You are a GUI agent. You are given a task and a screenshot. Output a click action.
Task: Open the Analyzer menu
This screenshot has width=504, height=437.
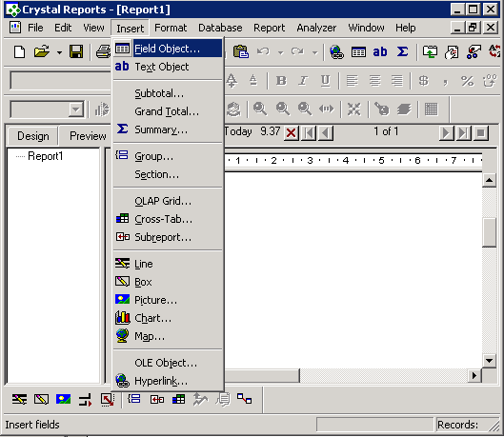[316, 28]
